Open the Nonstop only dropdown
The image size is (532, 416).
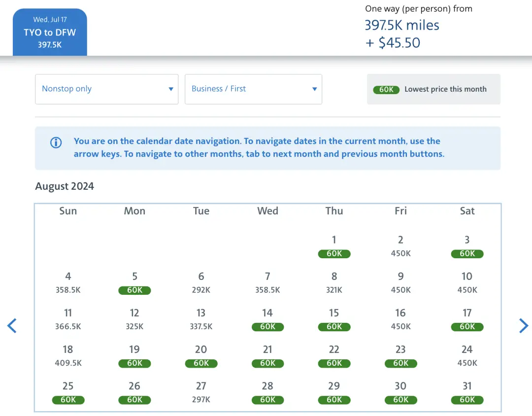point(106,89)
